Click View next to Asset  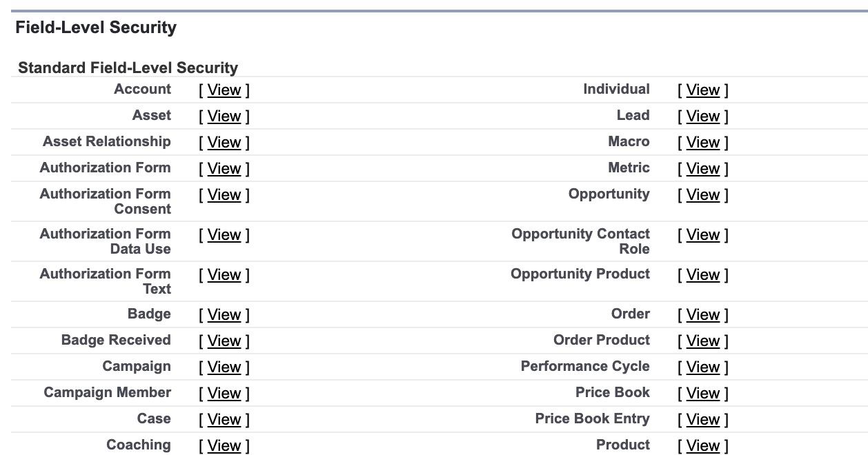point(224,117)
